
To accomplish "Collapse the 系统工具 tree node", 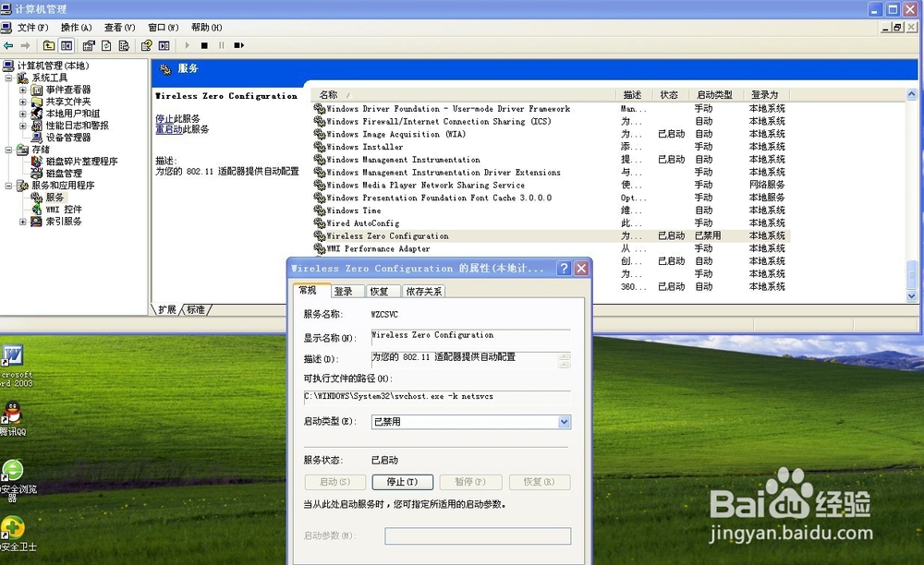I will pos(9,78).
